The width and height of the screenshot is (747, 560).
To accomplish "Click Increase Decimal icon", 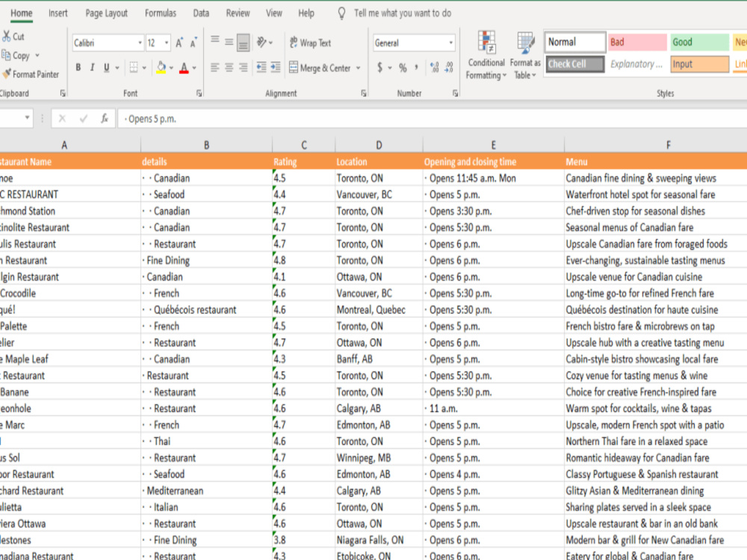I will (435, 68).
